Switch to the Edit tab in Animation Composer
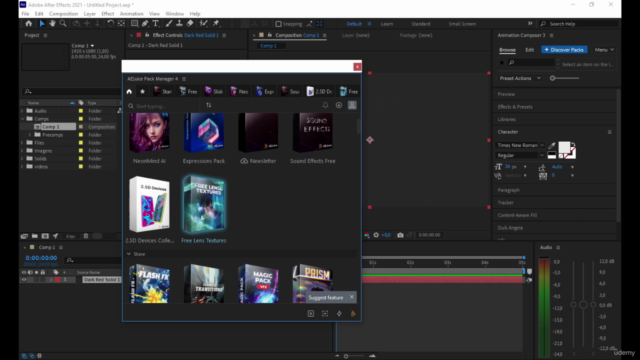Screen dimensions: 640x360 [x=529, y=50]
